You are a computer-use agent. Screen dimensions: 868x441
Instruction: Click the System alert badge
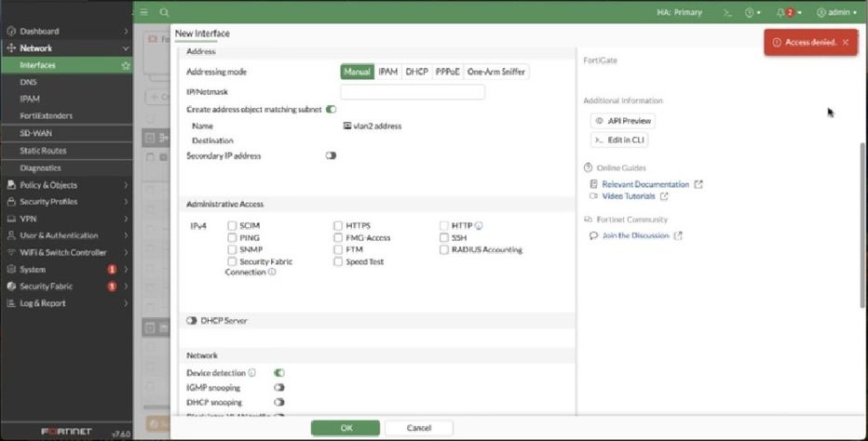[112, 270]
